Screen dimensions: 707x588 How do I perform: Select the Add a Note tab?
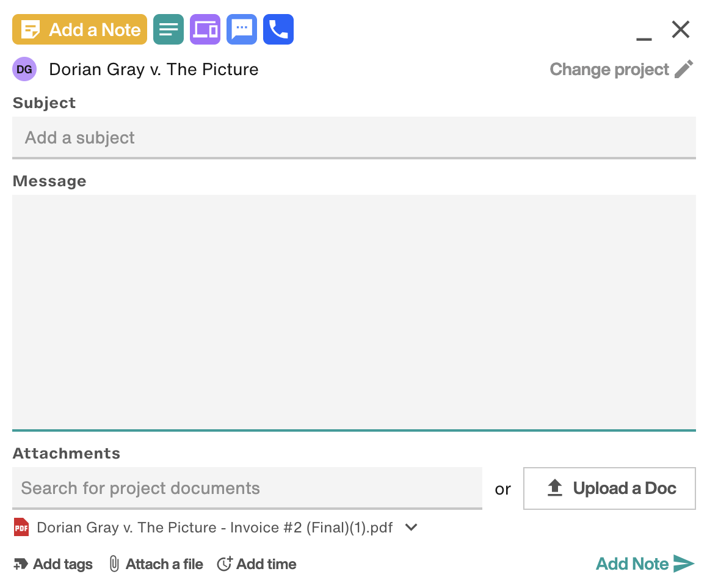pyautogui.click(x=79, y=29)
